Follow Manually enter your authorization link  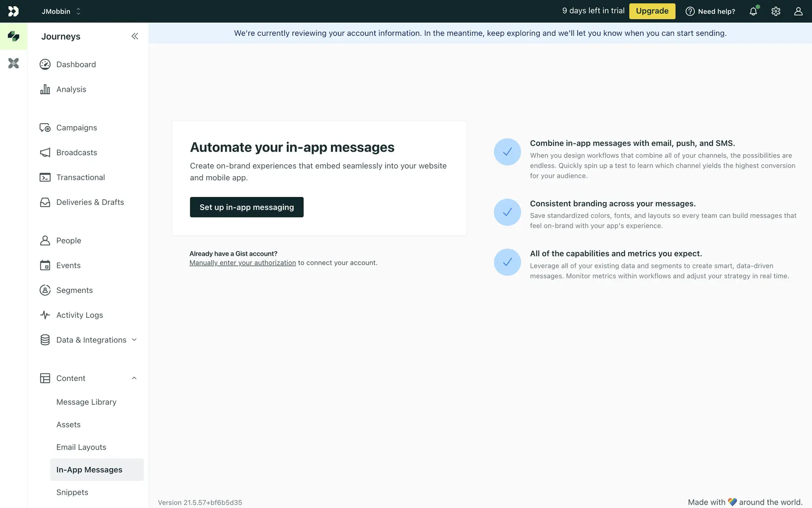click(242, 263)
